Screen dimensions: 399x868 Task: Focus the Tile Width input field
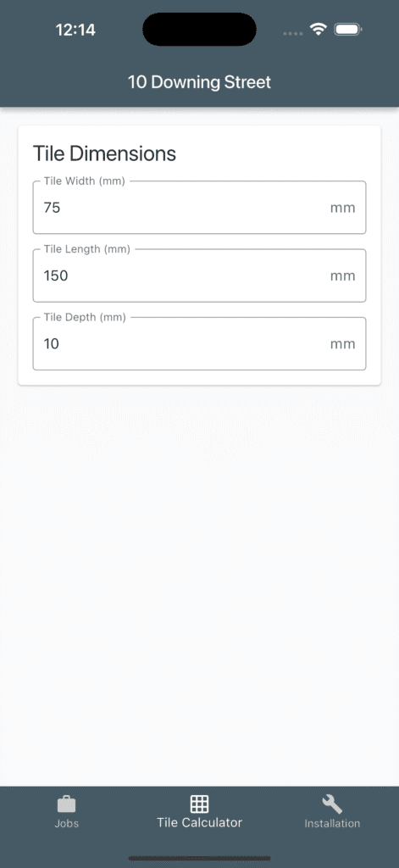tap(199, 208)
